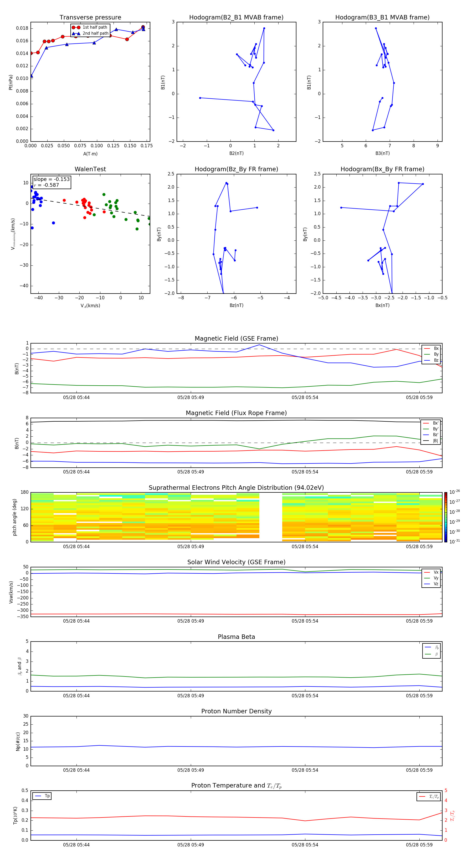Click the 10^-31 colorbar label
This screenshot has height=868, width=473.
click(455, 542)
